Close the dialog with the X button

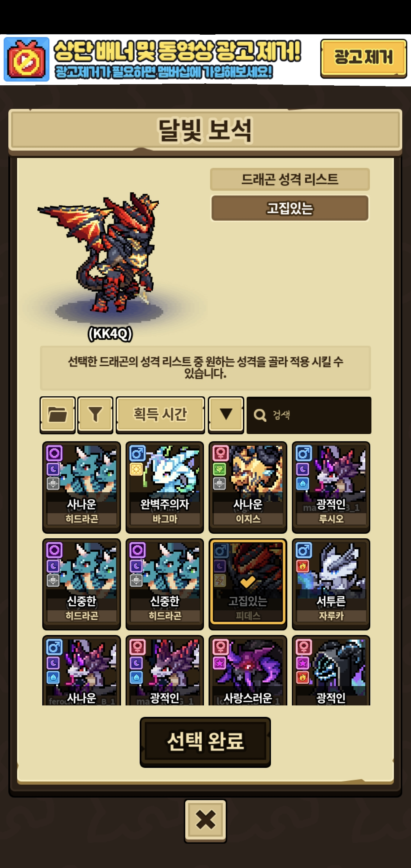205,820
